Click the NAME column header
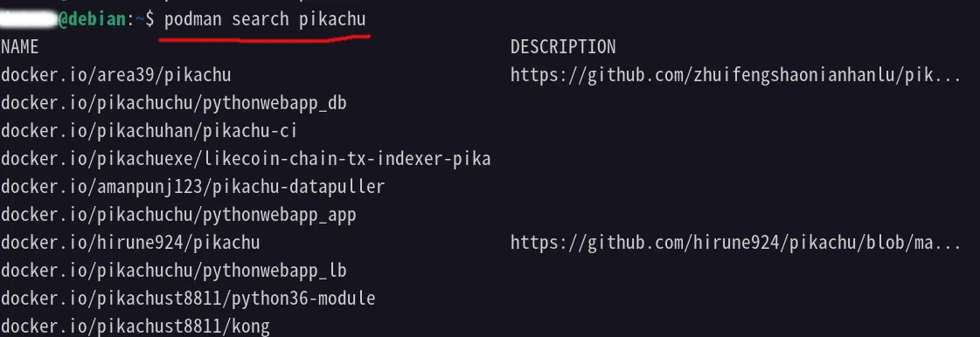Screen dimensions: 980x337 click(20, 47)
